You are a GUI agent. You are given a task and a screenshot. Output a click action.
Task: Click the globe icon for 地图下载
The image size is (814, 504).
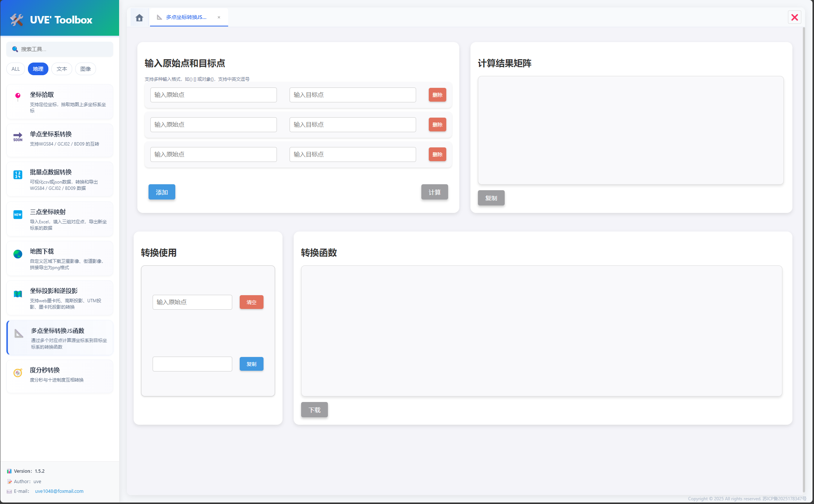click(17, 254)
